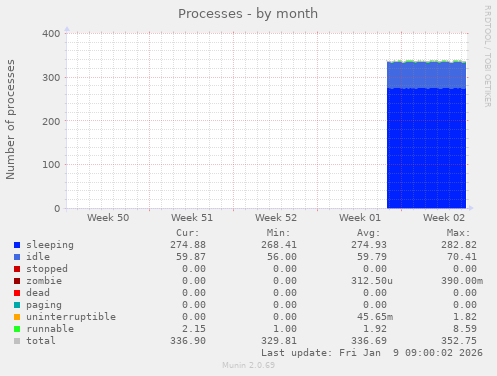Click the 'Week 52' axis label
The width and height of the screenshot is (497, 376).
click(x=276, y=218)
